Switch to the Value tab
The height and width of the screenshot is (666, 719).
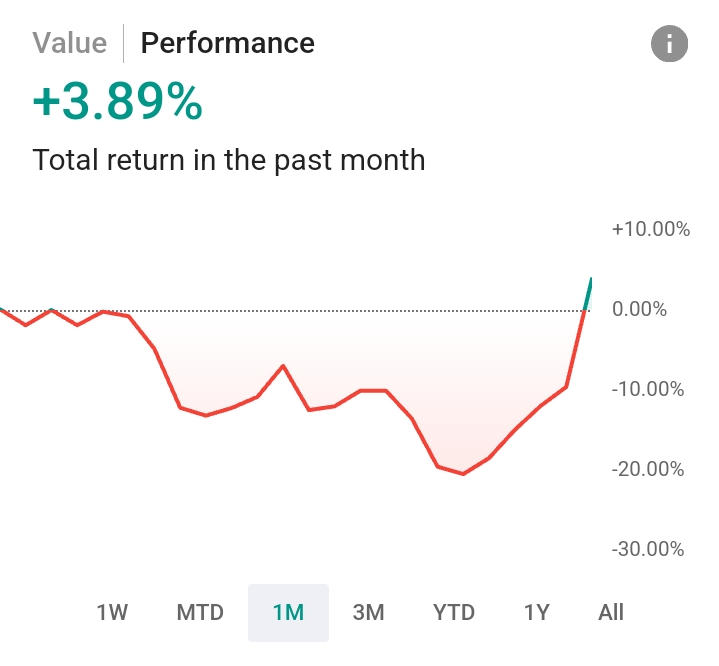tap(69, 43)
